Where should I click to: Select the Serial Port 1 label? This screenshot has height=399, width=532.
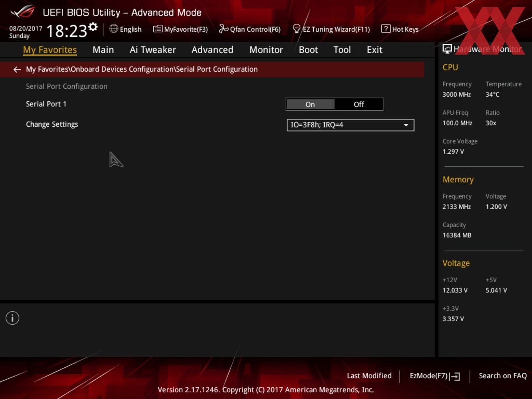[x=46, y=104]
